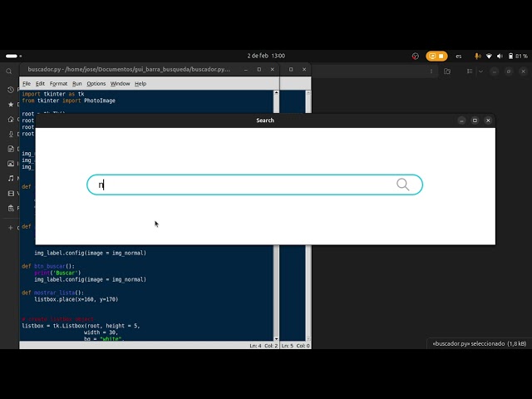Click the folder search icon in file manager header

pyautogui.click(x=447, y=71)
